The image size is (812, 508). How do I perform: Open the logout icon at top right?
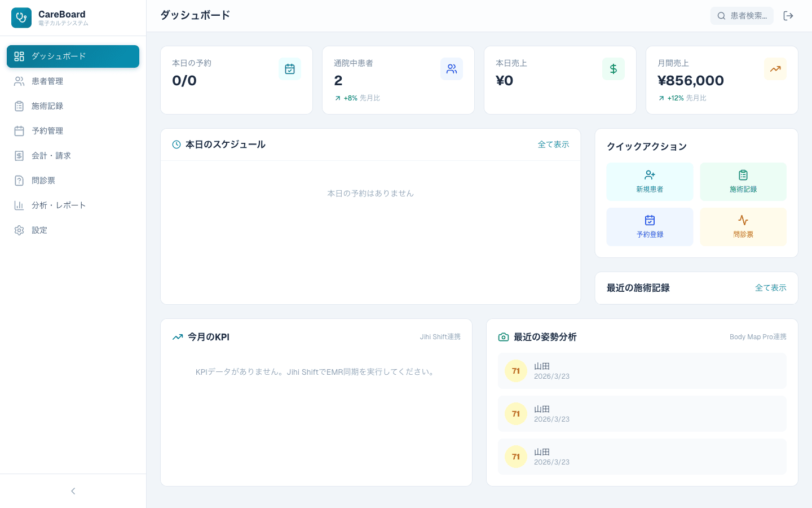(x=788, y=16)
